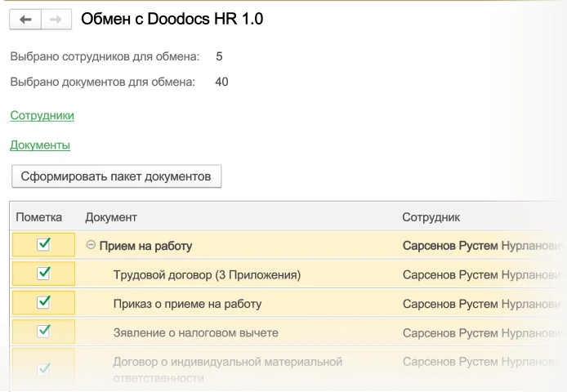Click employee name in Трудовой договор row
This screenshot has width=567, height=392.
tap(484, 275)
